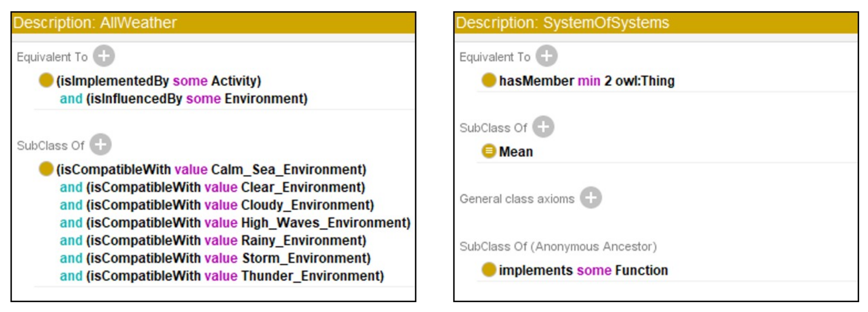
Task: Click the Function class name
Action: point(641,270)
